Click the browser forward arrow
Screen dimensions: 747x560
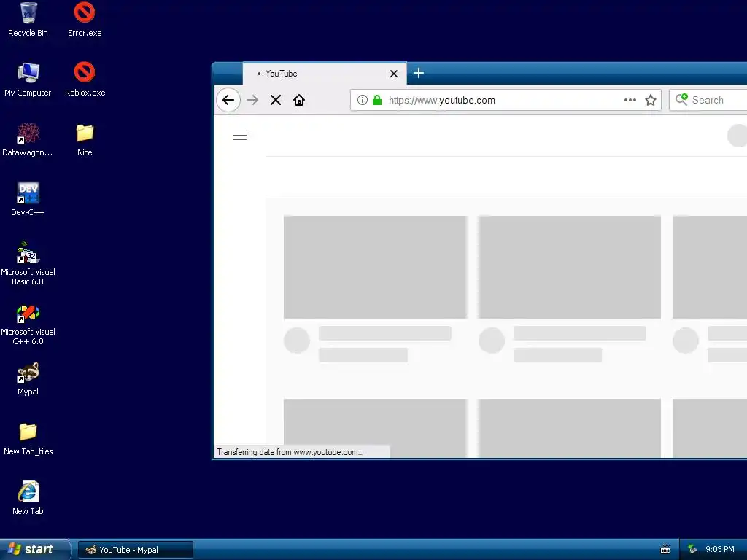click(252, 100)
